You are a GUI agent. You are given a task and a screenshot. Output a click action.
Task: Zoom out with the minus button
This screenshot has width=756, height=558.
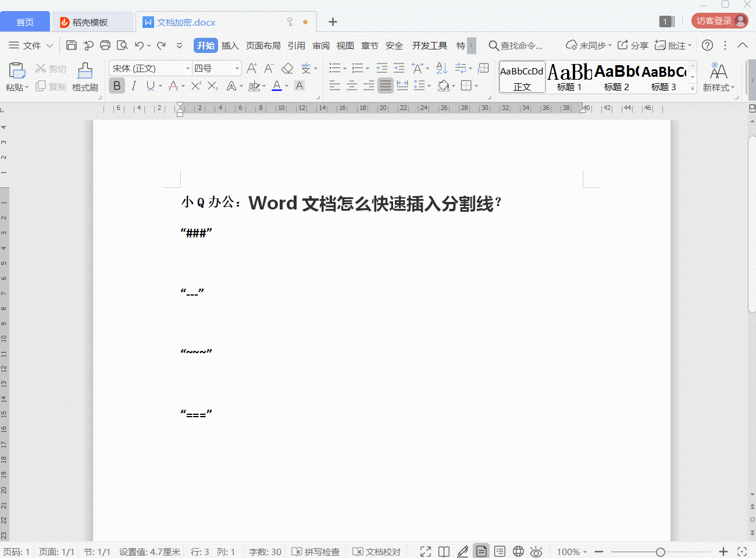599,552
